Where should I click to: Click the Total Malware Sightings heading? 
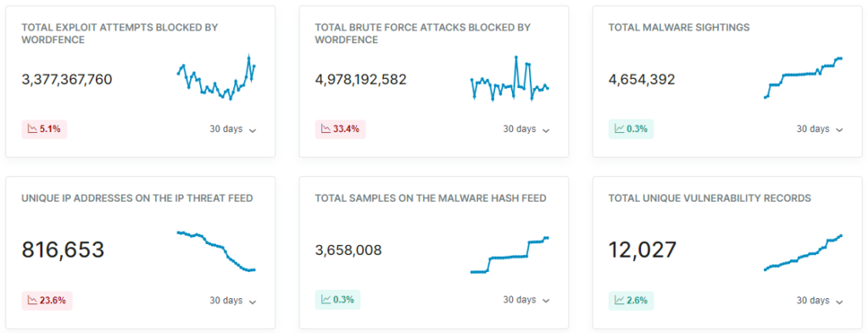679,27
